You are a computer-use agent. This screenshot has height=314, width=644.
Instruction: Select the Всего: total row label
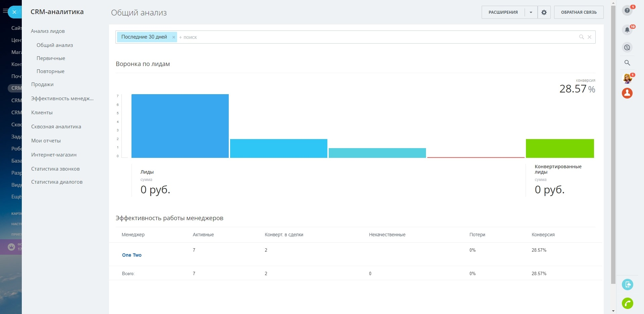[x=128, y=274]
